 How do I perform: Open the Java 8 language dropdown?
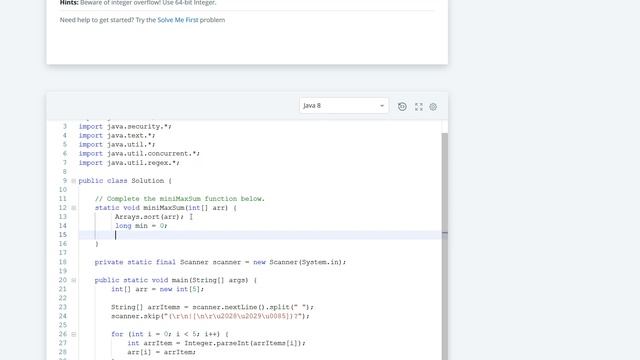pyautogui.click(x=344, y=106)
